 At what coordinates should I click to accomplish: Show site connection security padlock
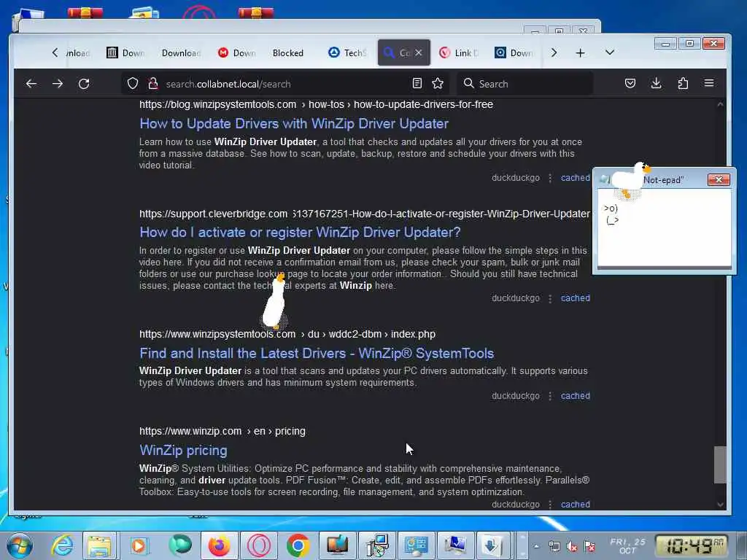point(153,84)
